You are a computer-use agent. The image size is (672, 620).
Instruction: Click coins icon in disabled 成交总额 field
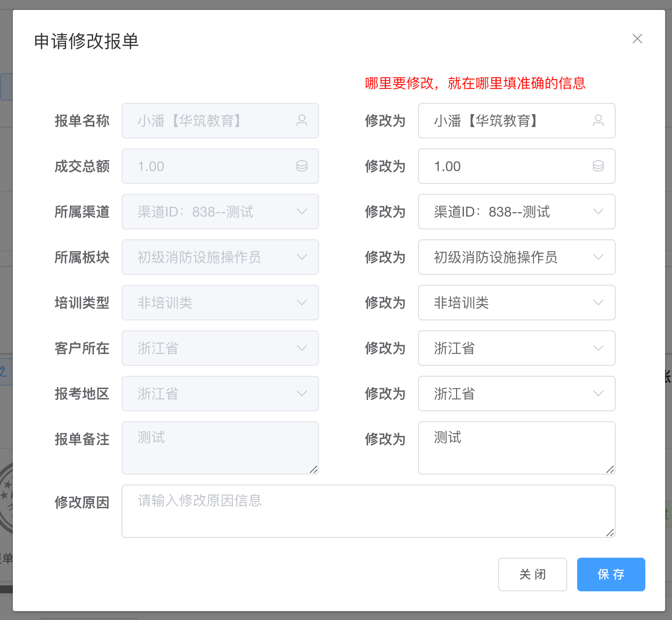(302, 166)
